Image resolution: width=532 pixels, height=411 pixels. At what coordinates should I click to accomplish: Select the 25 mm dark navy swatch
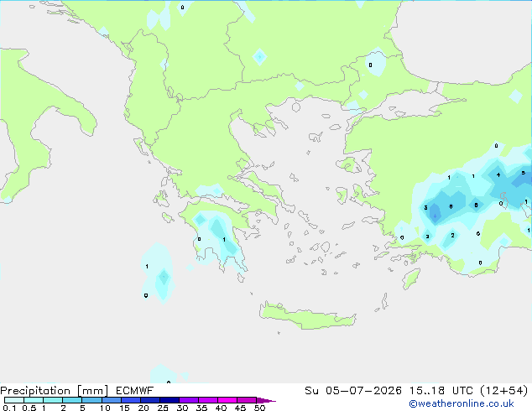click(169, 400)
